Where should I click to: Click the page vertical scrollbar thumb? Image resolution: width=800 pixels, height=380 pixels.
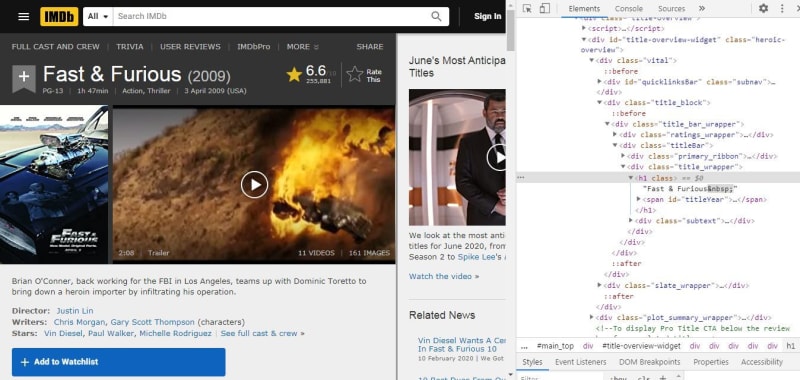[511, 30]
